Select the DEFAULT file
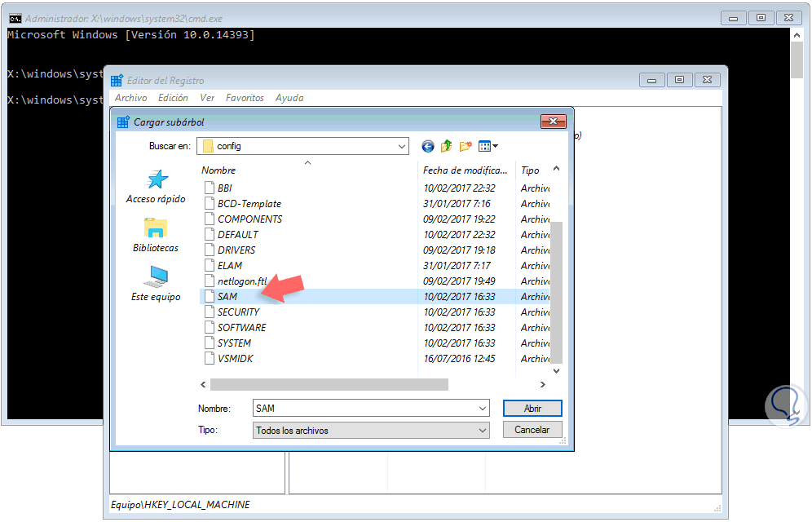 (x=238, y=235)
